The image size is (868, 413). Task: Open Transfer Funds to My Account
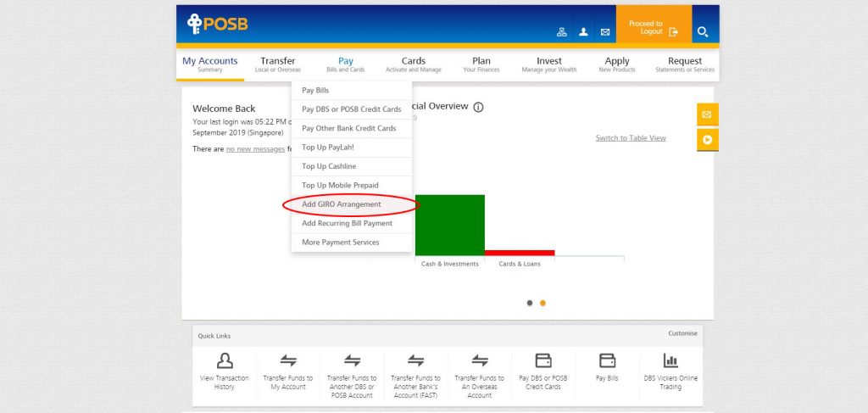pyautogui.click(x=288, y=372)
